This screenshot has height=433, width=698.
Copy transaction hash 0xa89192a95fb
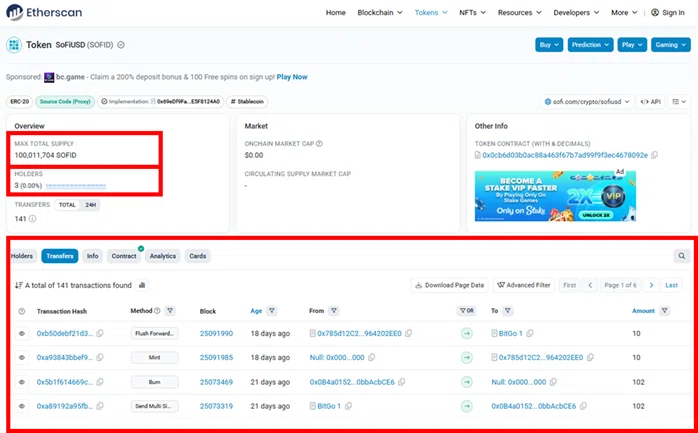click(x=100, y=406)
